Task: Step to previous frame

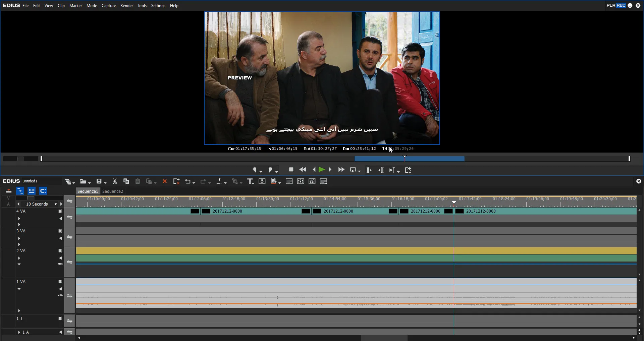Action: [314, 170]
